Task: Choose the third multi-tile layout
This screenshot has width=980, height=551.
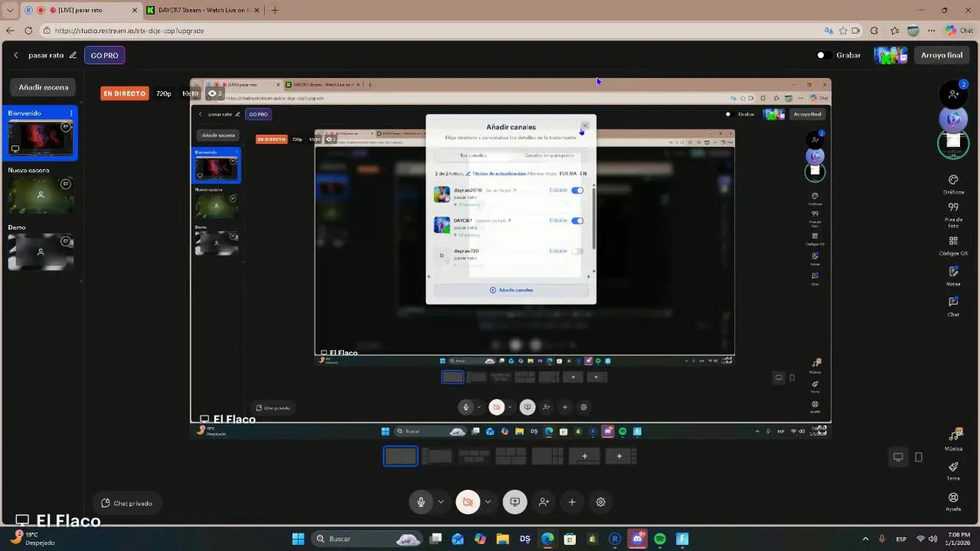Action: click(474, 456)
